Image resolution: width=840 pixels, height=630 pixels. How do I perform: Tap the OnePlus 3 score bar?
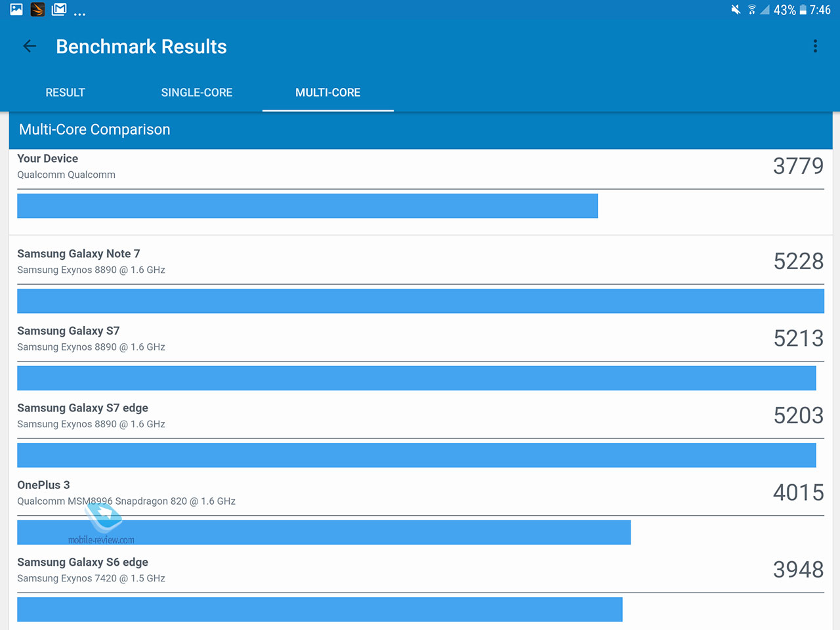coord(324,532)
